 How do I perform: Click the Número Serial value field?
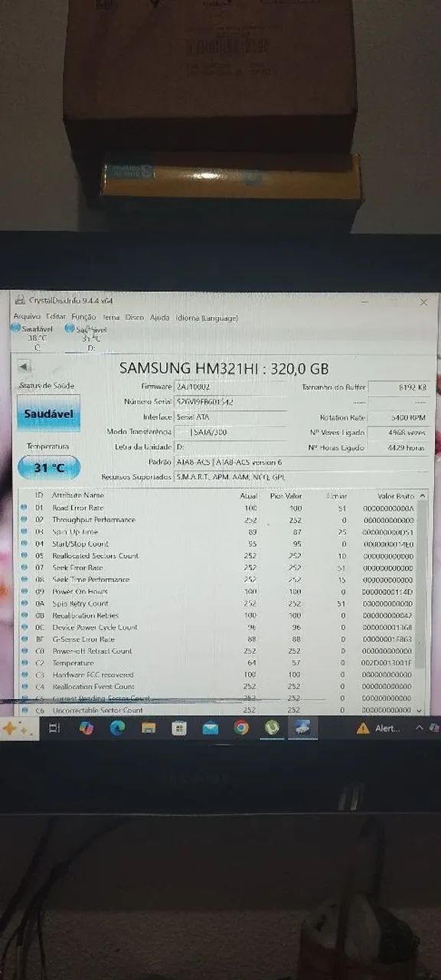click(x=230, y=402)
